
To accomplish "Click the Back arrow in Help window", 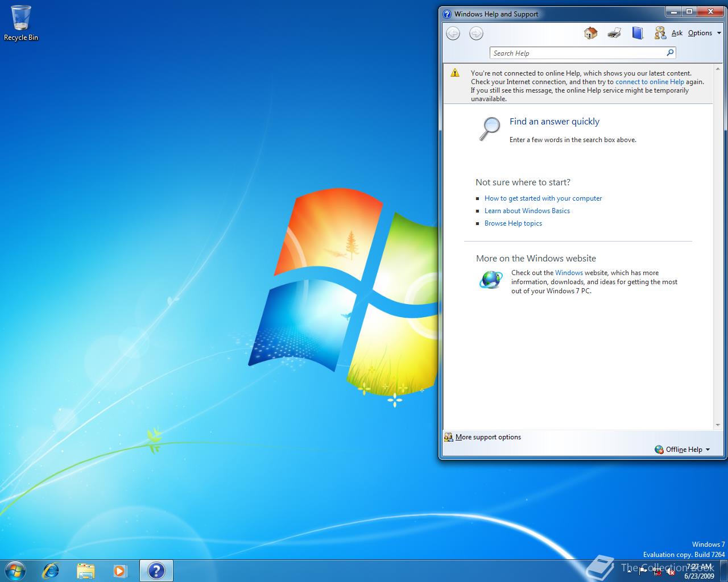I will [x=453, y=34].
